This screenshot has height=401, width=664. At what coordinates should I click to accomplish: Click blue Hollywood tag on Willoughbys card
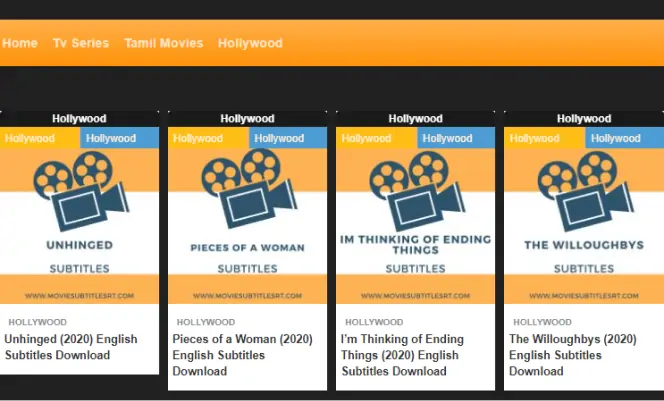pyautogui.click(x=625, y=138)
